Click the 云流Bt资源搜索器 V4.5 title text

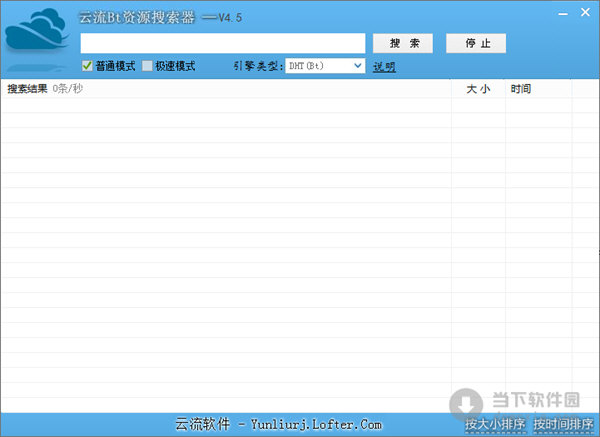tap(161, 18)
